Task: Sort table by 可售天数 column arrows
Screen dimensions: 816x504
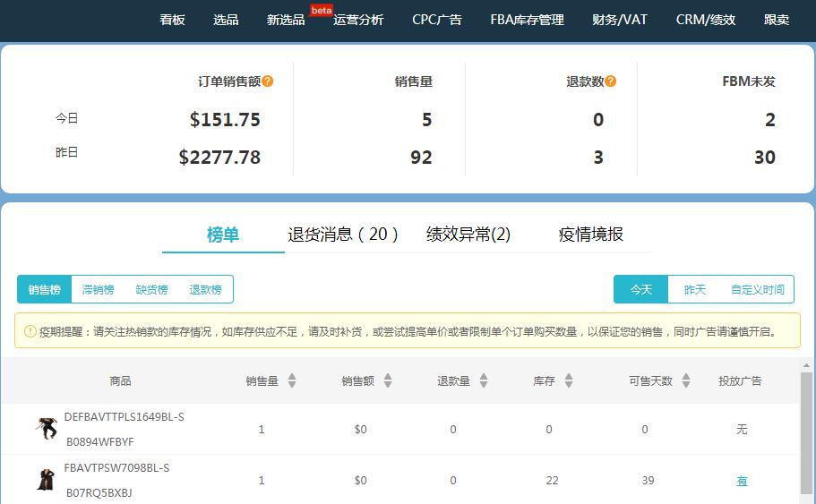Action: (x=686, y=380)
